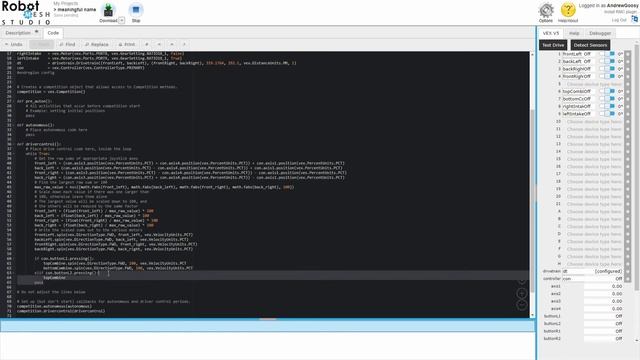
Task: Click the Description tab marker icon
Action: coord(36,31)
